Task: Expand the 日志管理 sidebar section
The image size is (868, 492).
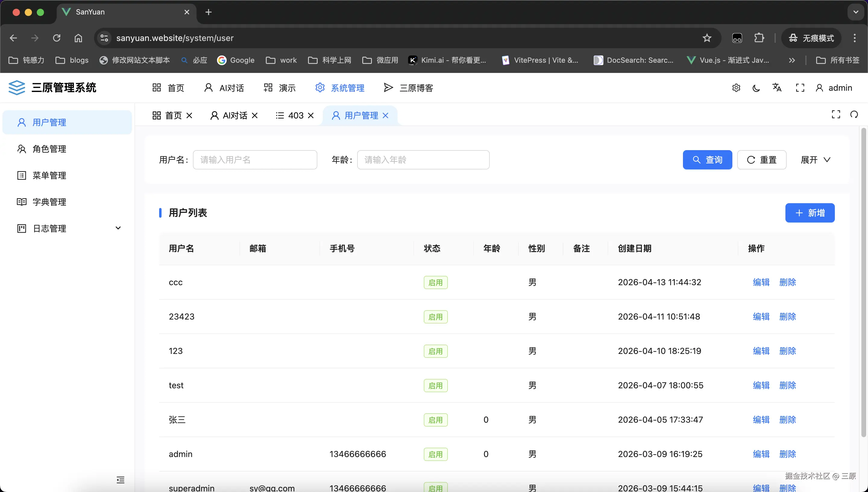Action: tap(118, 228)
